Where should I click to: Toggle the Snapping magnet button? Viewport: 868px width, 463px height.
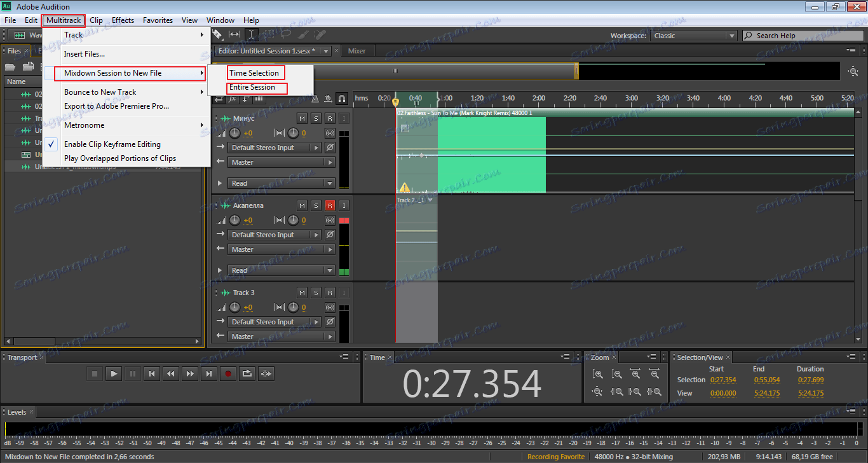point(342,99)
